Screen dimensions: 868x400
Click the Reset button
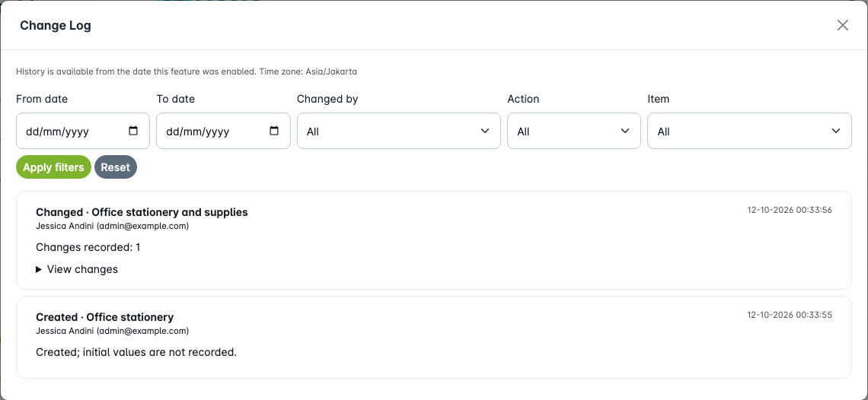115,167
